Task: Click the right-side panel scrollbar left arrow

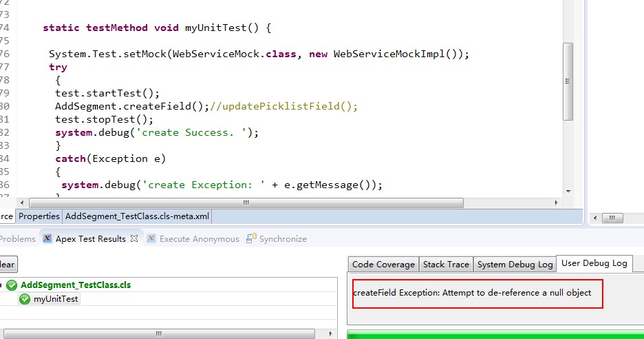Action: (x=595, y=218)
